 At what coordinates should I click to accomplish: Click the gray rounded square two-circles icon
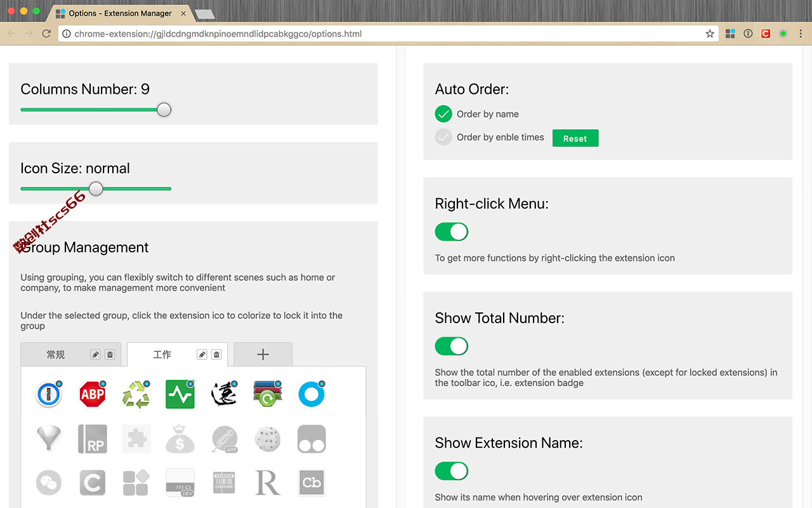(311, 439)
